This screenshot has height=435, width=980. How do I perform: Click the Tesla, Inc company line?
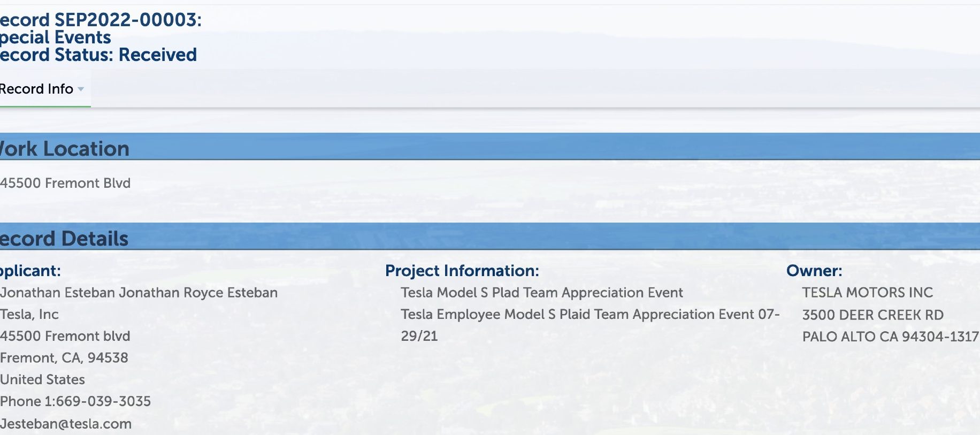pos(29,315)
